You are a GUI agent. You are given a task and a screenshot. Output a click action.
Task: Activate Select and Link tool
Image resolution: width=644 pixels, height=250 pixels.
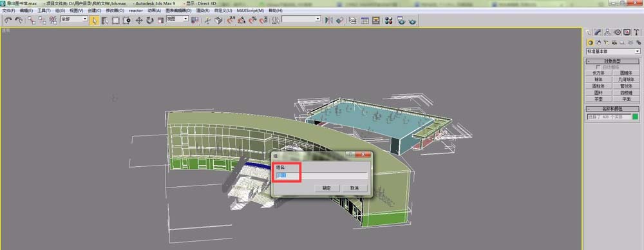[x=32, y=20]
